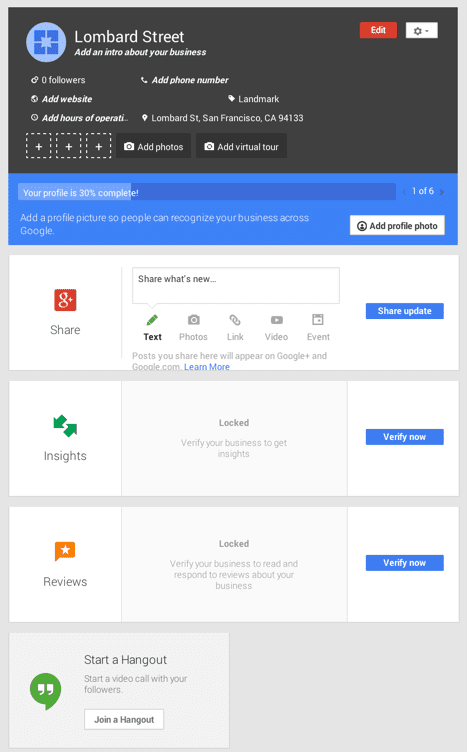Viewport: 467px width, 752px height.
Task: Click the Google+ Share icon
Action: [x=65, y=300]
